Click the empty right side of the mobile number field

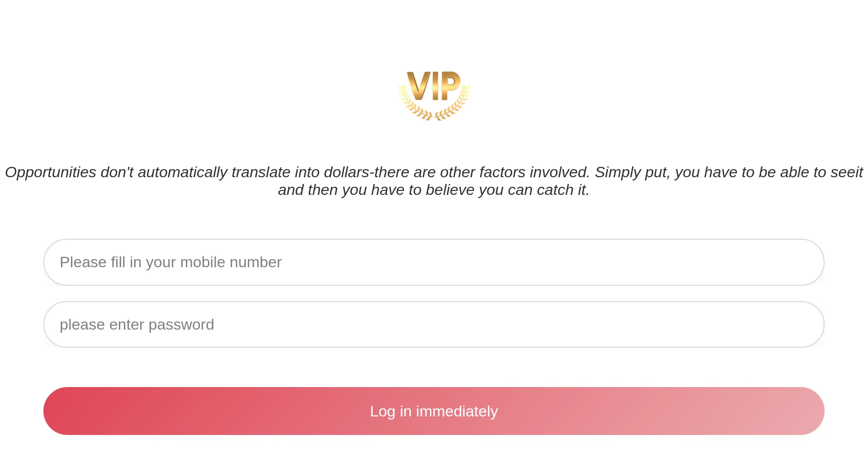[x=678, y=262]
